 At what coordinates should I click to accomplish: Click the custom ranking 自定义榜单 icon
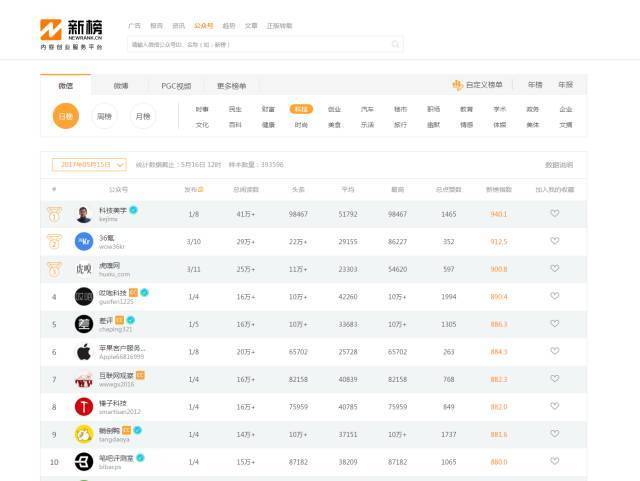(x=457, y=85)
